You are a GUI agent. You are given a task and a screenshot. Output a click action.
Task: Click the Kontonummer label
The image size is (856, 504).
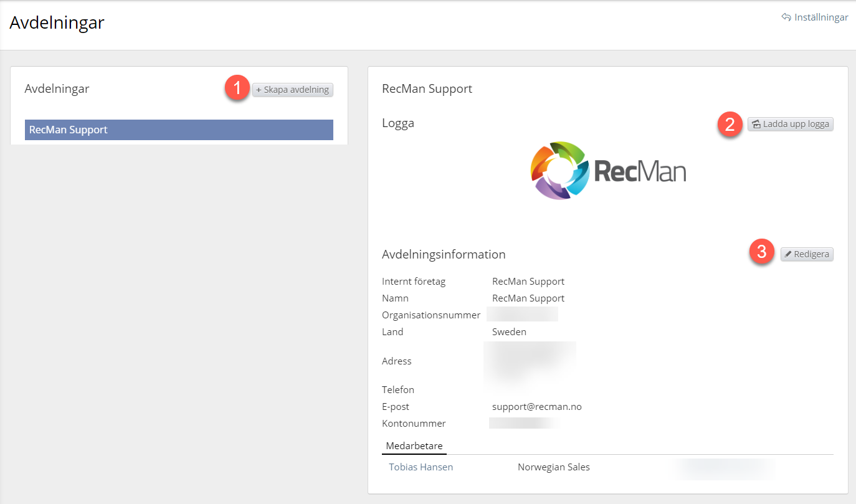(414, 424)
